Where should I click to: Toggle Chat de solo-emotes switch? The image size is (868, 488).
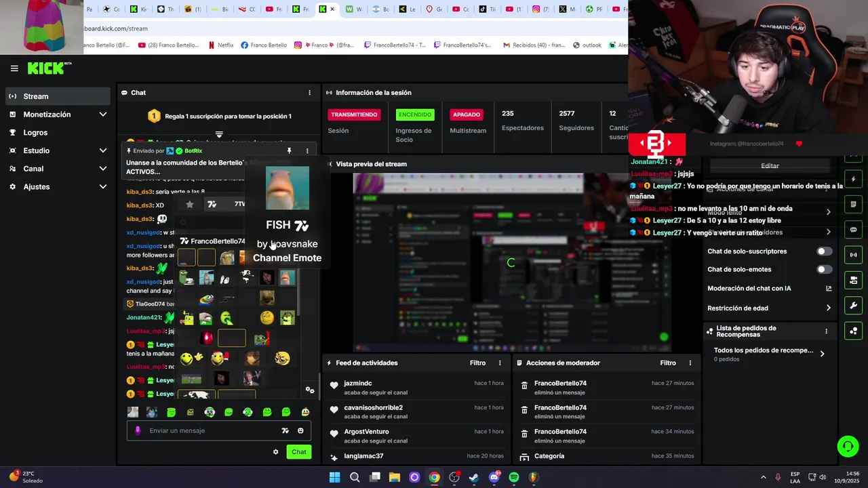824,270
